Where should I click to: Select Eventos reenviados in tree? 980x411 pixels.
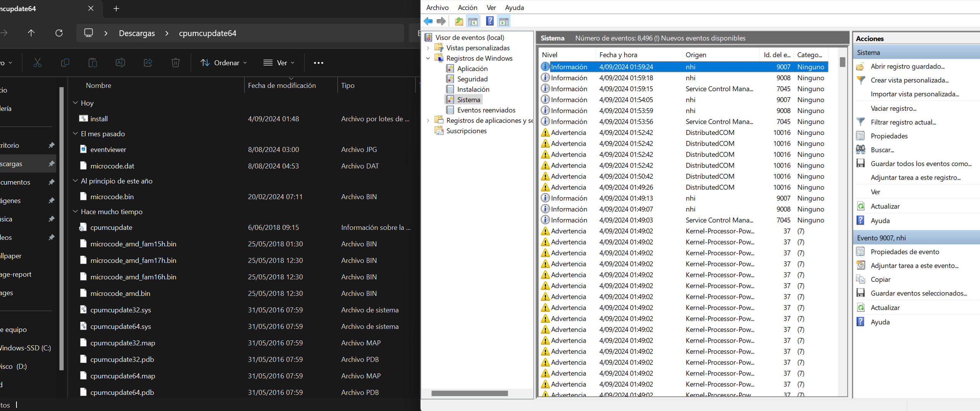[x=486, y=110]
